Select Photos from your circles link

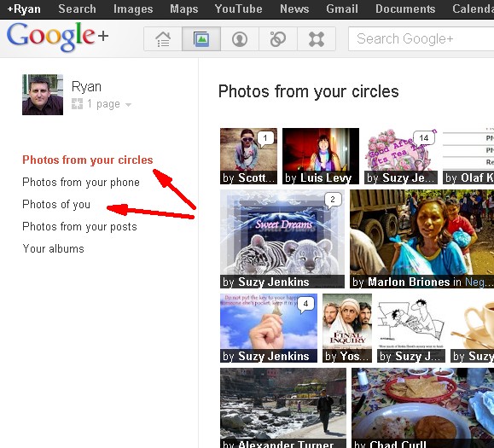[88, 160]
